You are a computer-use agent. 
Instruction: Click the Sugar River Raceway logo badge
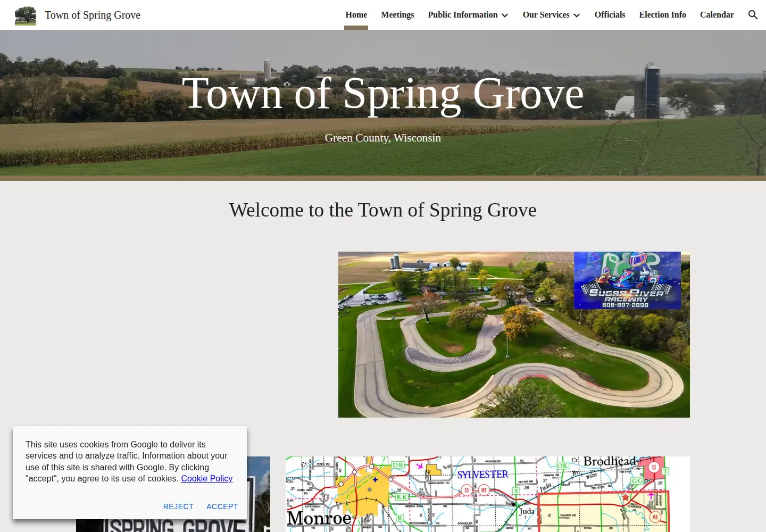click(x=627, y=280)
